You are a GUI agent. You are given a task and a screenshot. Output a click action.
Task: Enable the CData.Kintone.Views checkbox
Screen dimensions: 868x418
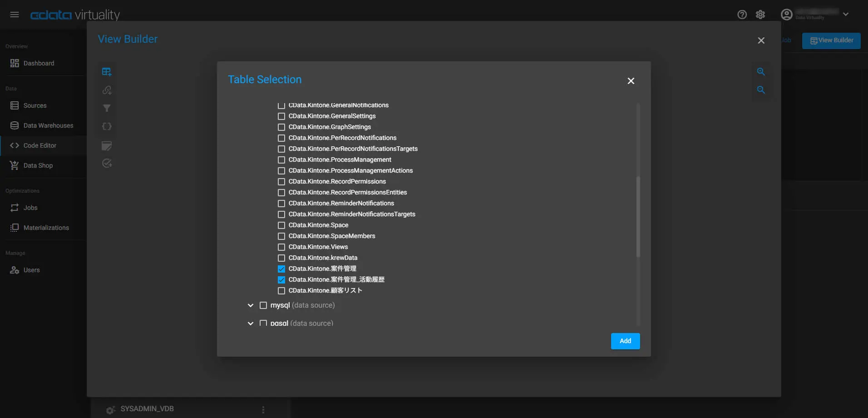281,247
